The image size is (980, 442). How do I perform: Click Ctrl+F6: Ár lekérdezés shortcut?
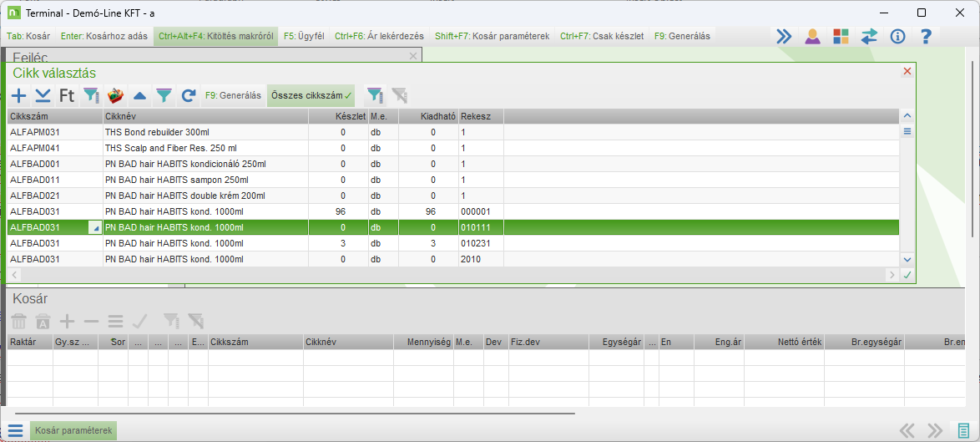[379, 36]
